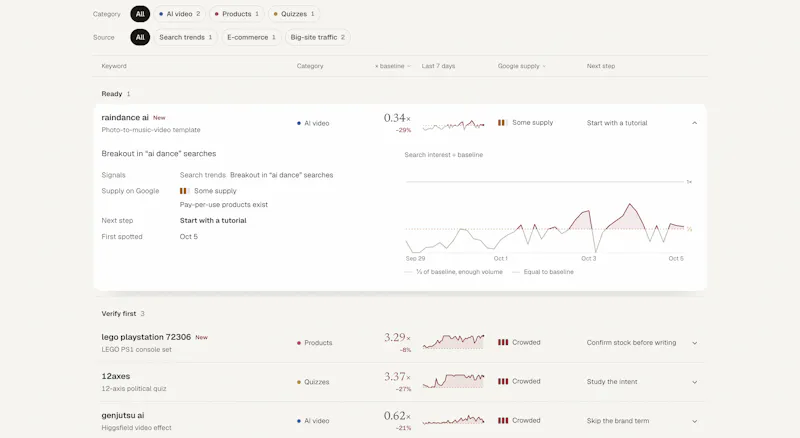The height and width of the screenshot is (438, 800).
Task: Click the Skip the brand term next step
Action: 618,421
